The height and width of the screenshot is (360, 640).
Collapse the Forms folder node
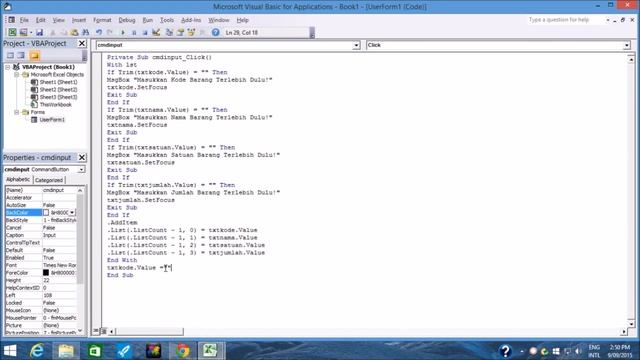(17, 112)
